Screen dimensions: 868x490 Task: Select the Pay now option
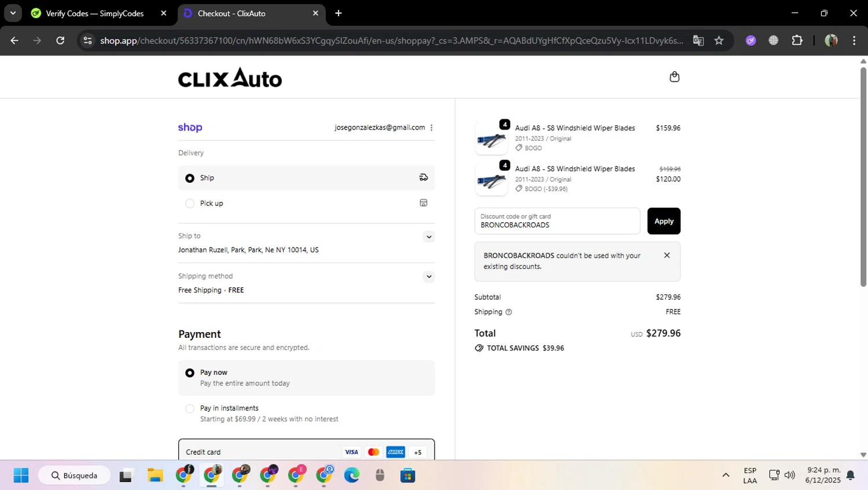coord(190,373)
